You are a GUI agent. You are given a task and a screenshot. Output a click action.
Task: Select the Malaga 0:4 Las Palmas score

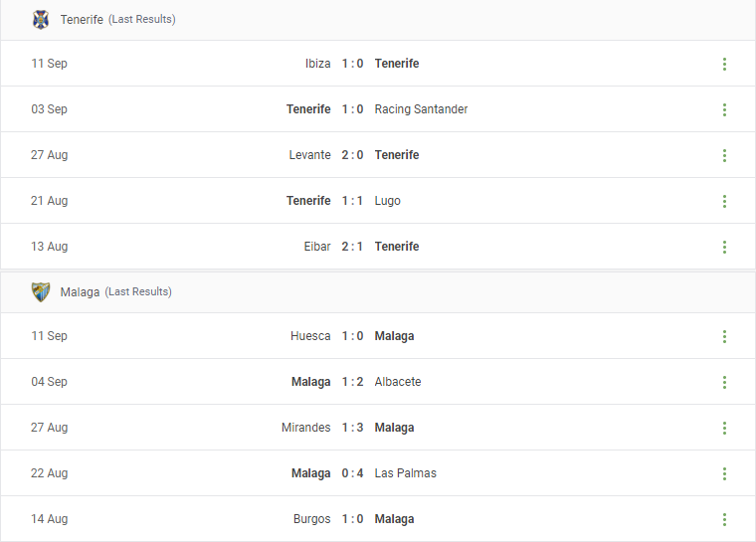[352, 473]
